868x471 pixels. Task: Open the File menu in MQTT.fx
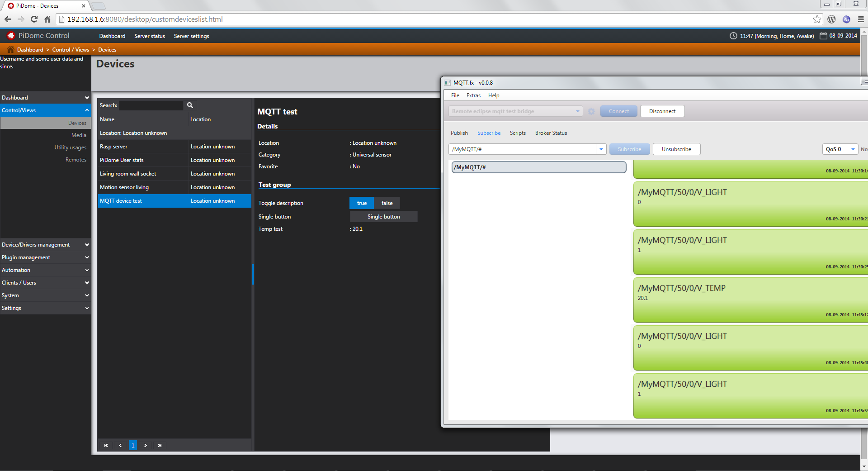(x=455, y=95)
